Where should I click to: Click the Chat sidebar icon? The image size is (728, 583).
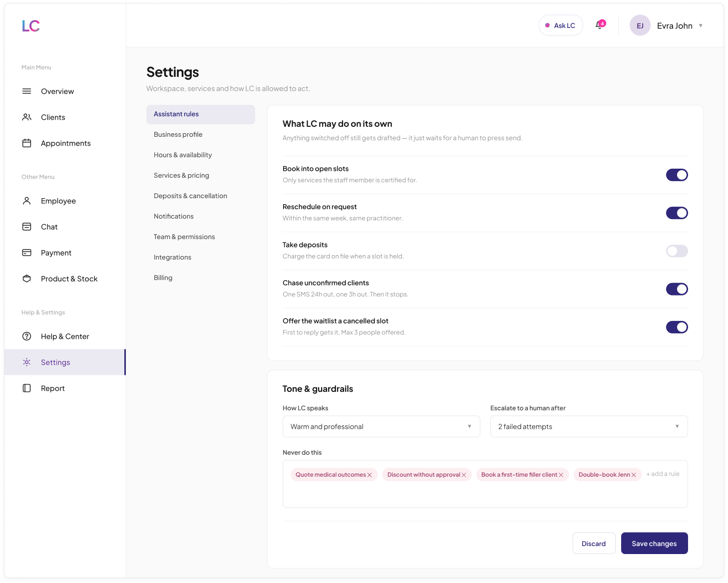pyautogui.click(x=27, y=227)
